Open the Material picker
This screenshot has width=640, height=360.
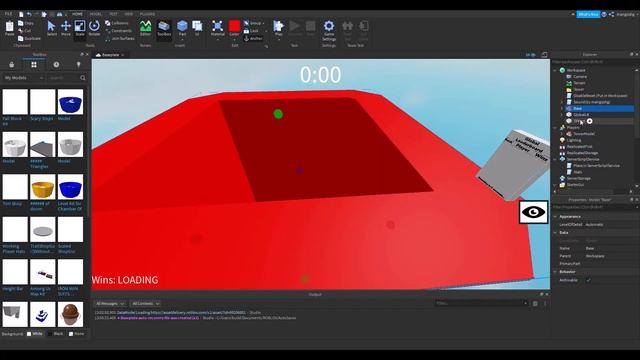point(218,29)
